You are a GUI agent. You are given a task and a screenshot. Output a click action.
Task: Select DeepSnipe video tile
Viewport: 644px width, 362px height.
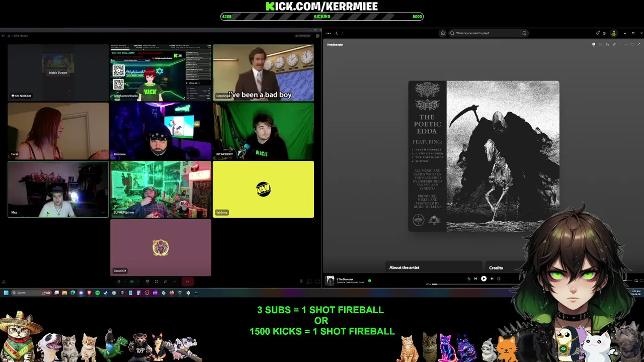(263, 73)
